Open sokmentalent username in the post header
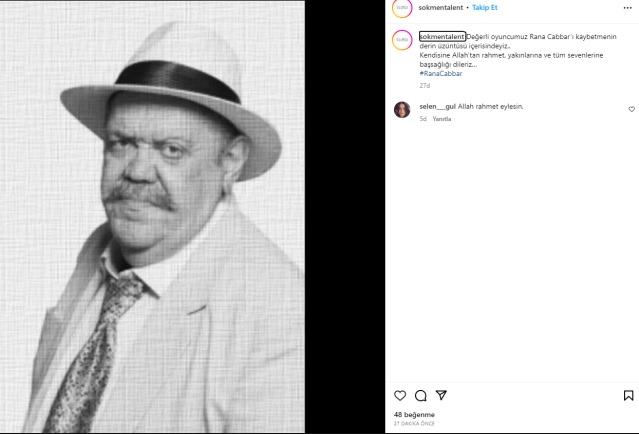The width and height of the screenshot is (639, 434). [441, 8]
